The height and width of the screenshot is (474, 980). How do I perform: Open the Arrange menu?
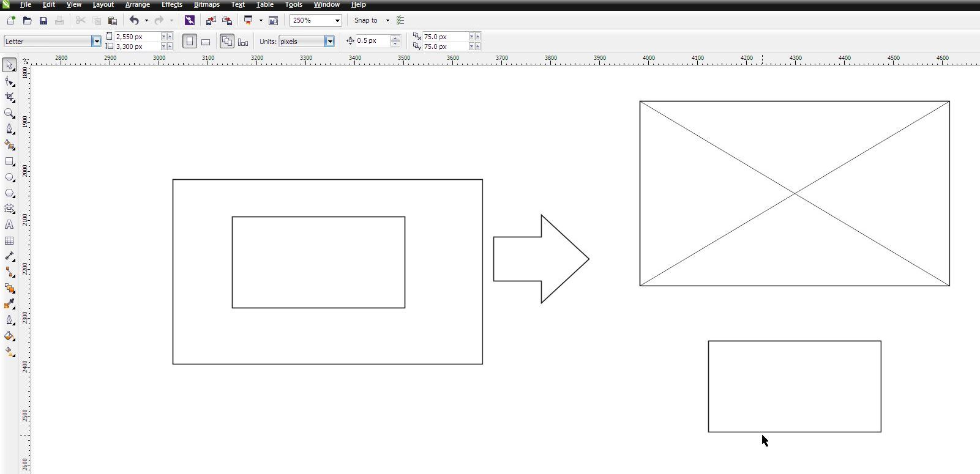(138, 4)
